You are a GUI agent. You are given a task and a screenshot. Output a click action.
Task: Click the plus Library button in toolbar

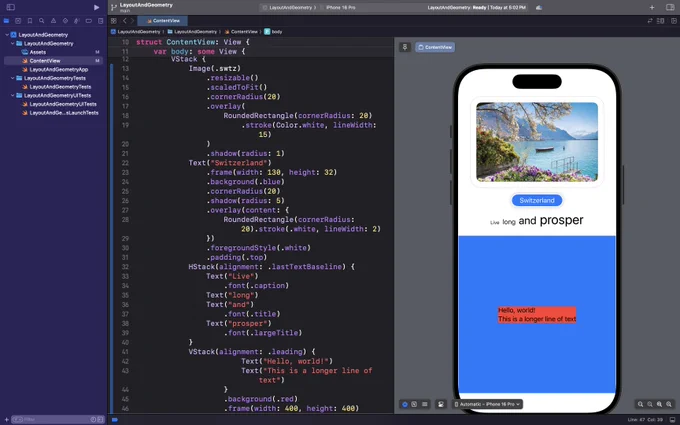coord(652,7)
